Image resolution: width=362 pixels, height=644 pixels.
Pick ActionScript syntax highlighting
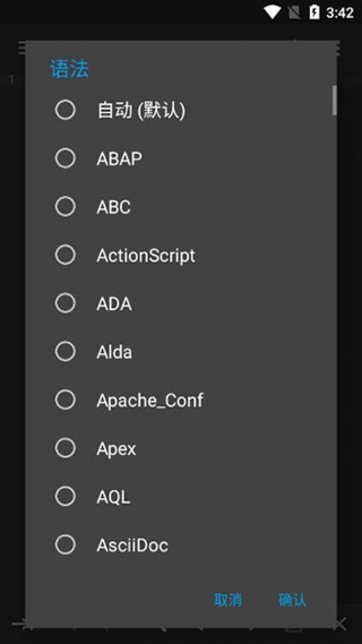[x=66, y=255]
